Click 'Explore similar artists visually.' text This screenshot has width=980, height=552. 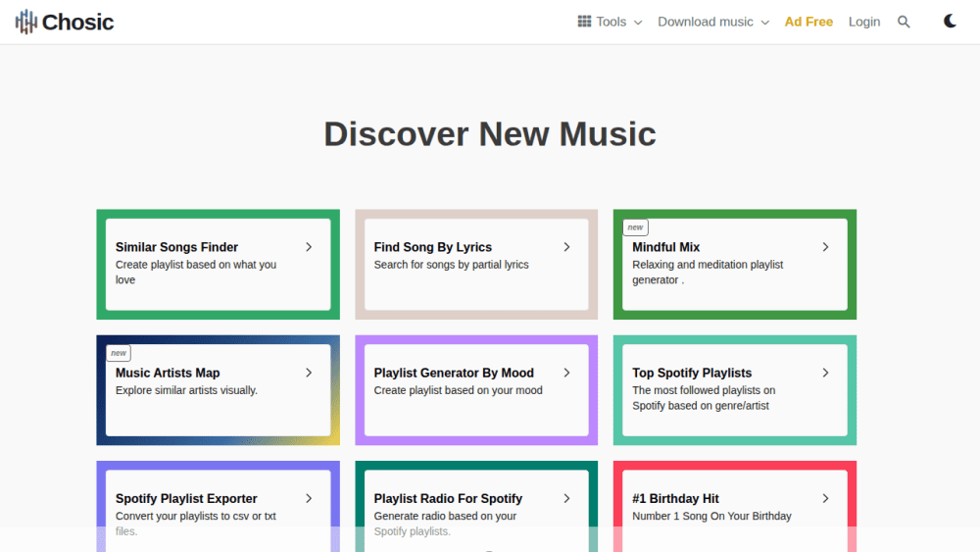tap(186, 390)
